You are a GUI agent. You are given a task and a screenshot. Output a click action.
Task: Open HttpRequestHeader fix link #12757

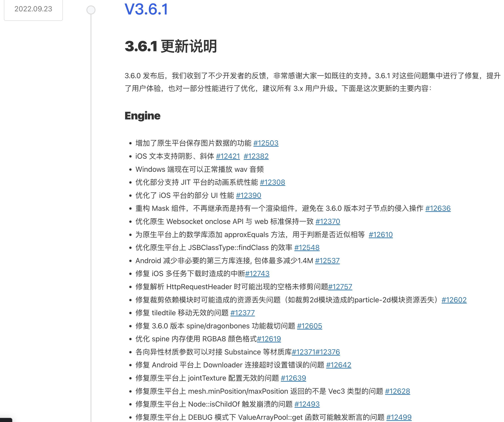coord(340,287)
